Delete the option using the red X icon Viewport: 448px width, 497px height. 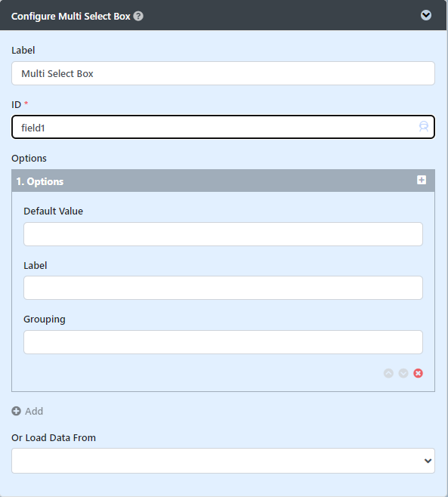[419, 373]
